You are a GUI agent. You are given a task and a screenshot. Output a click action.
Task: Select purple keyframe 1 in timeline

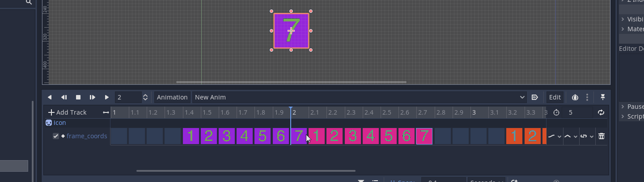[191, 136]
